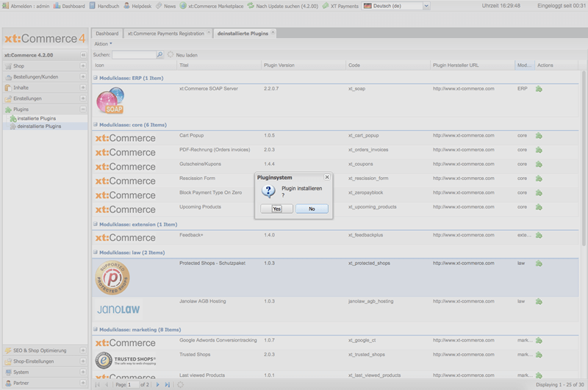This screenshot has width=588, height=390.
Task: Click Abmelden : admin logout link
Action: [x=26, y=6]
